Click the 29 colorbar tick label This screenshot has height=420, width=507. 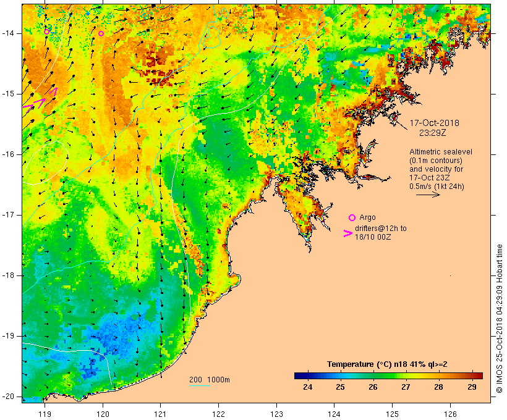tap(472, 387)
